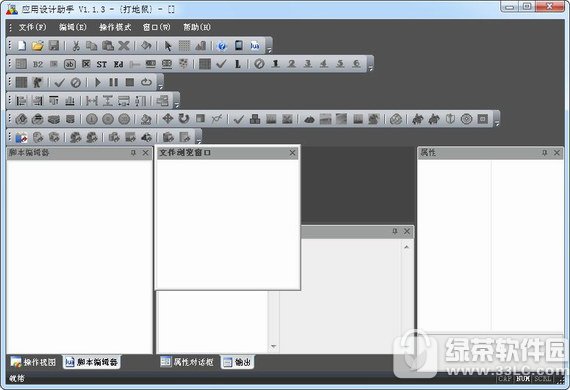Switch to the 输出 tab

[237, 362]
